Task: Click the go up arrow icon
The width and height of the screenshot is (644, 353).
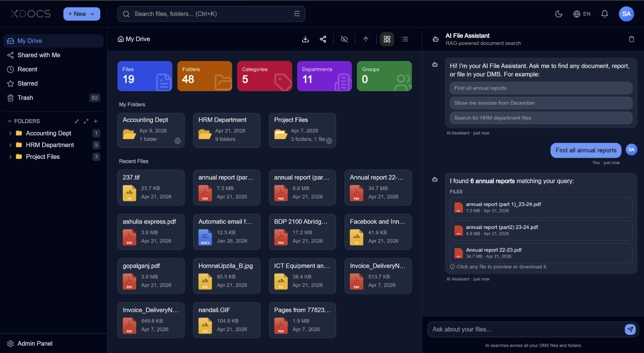Action: [365, 39]
